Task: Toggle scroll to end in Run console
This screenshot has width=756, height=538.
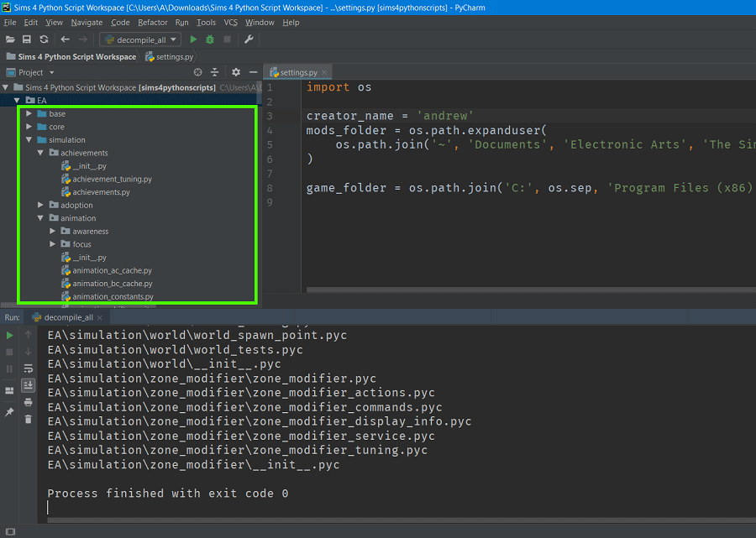Action: (28, 385)
